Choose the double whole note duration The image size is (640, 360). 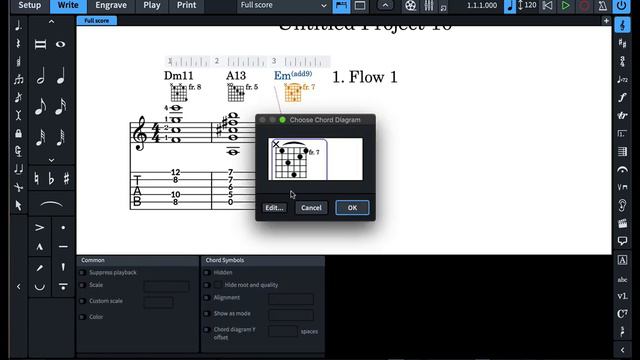(40, 44)
